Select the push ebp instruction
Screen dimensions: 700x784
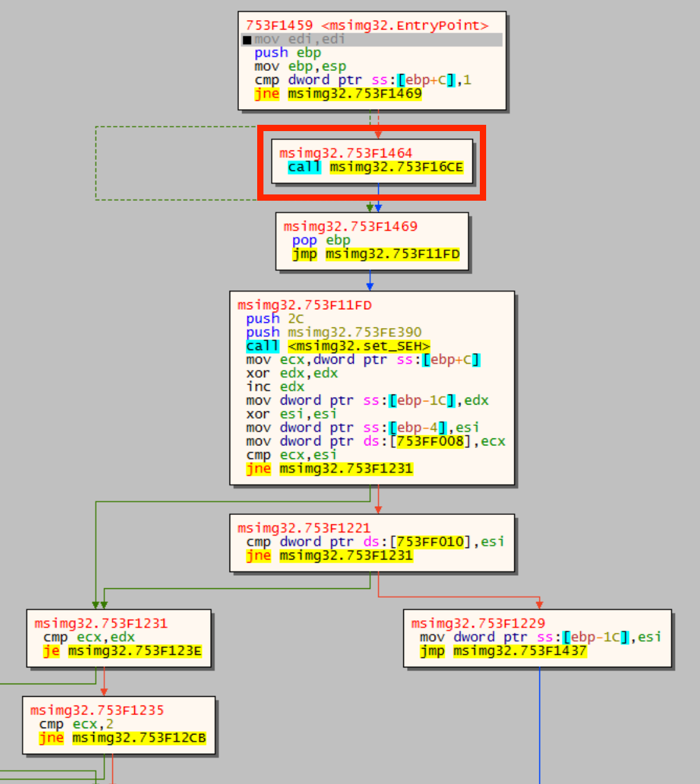point(287,53)
